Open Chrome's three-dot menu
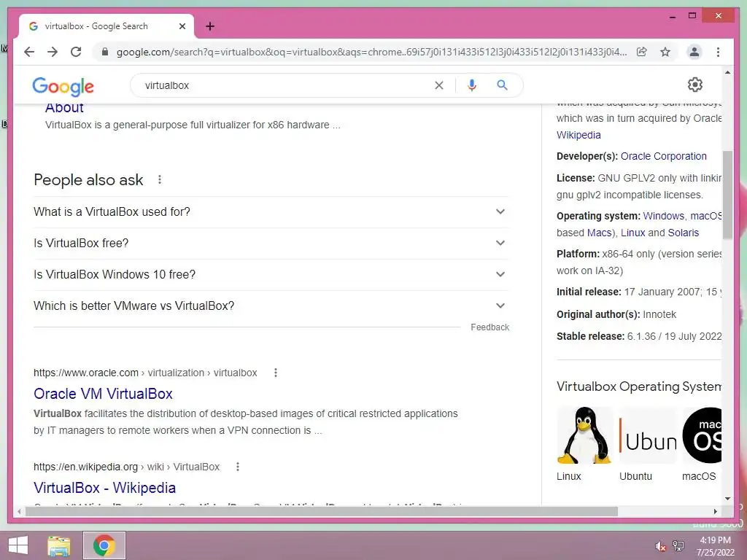This screenshot has width=747, height=560. point(718,52)
